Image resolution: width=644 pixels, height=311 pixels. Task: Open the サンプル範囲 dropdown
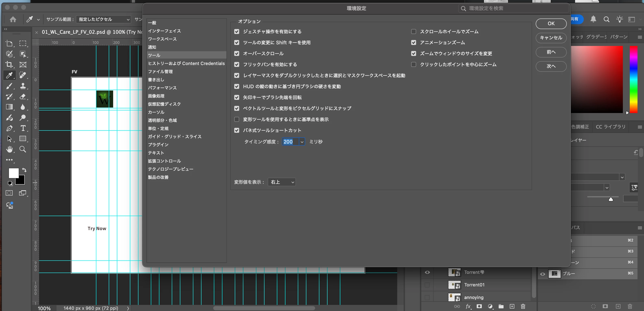(x=103, y=19)
